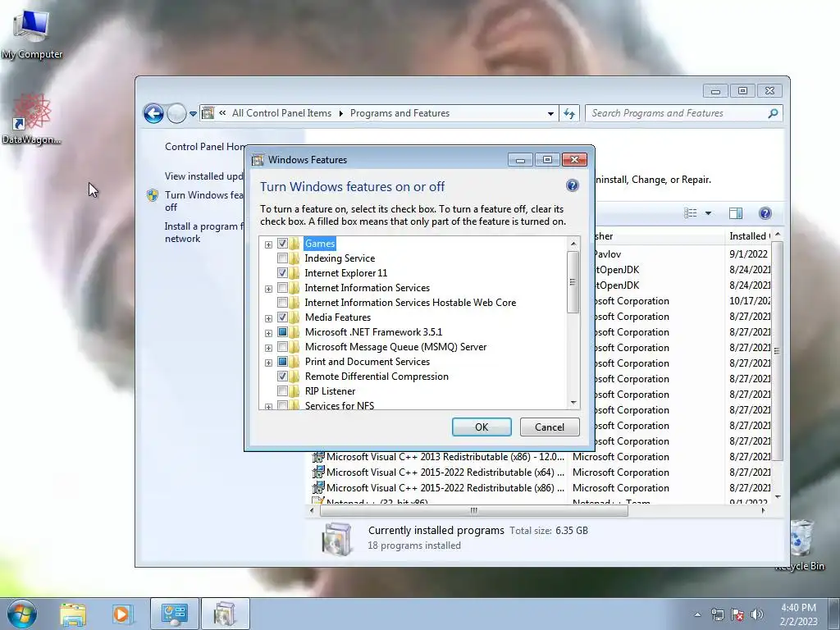Enable Internet Information Services checkbox
This screenshot has height=630, width=840.
tap(282, 288)
